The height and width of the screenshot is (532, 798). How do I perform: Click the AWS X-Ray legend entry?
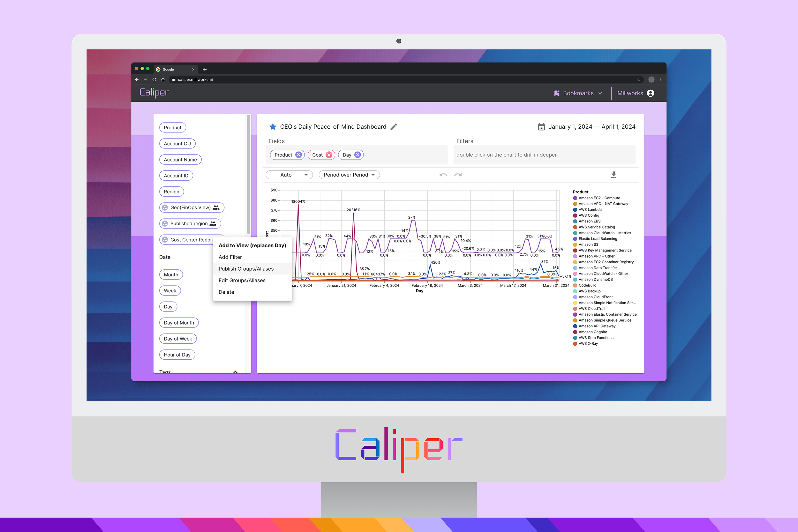tap(586, 344)
